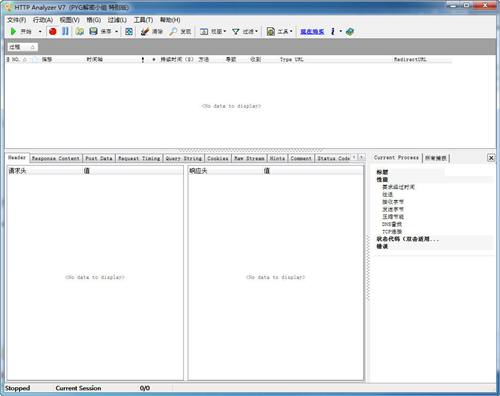Click the star column header icon in grid
The image size is (500, 396).
(34, 59)
